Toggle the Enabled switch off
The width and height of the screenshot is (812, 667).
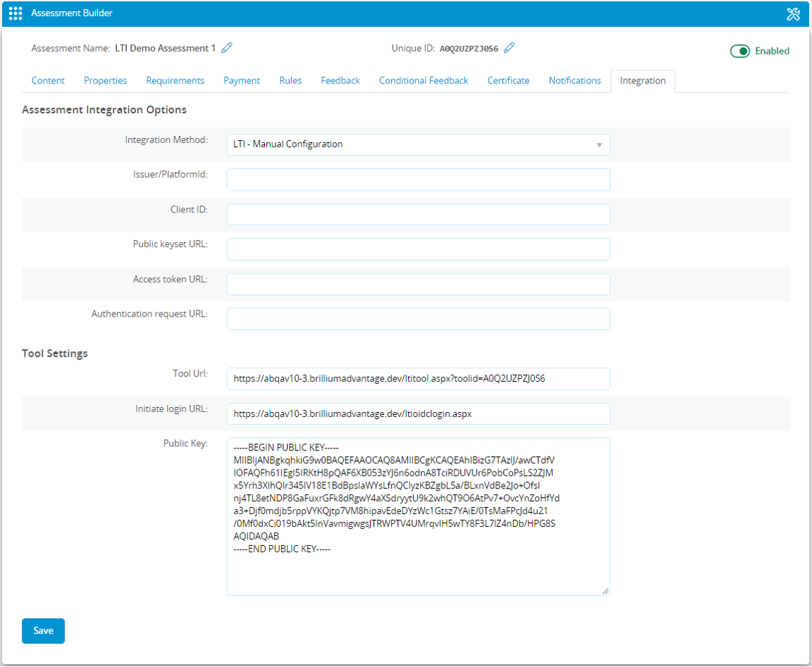pyautogui.click(x=740, y=51)
